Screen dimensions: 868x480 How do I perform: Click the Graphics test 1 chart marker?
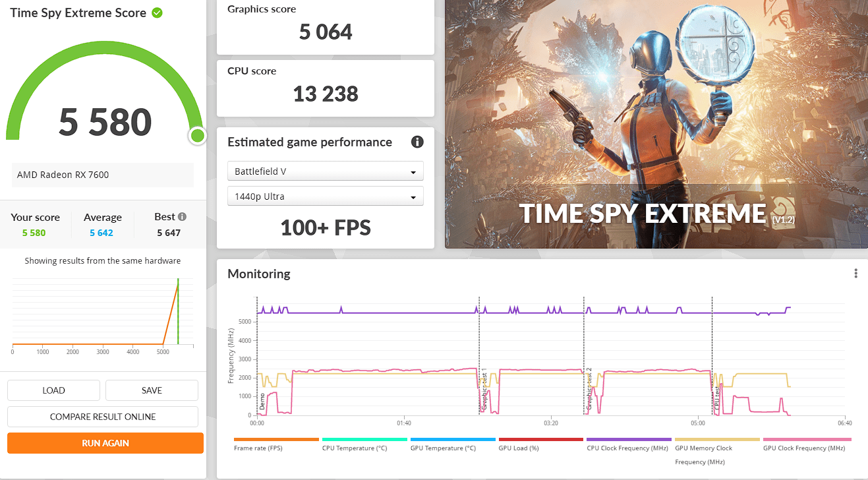(484, 390)
